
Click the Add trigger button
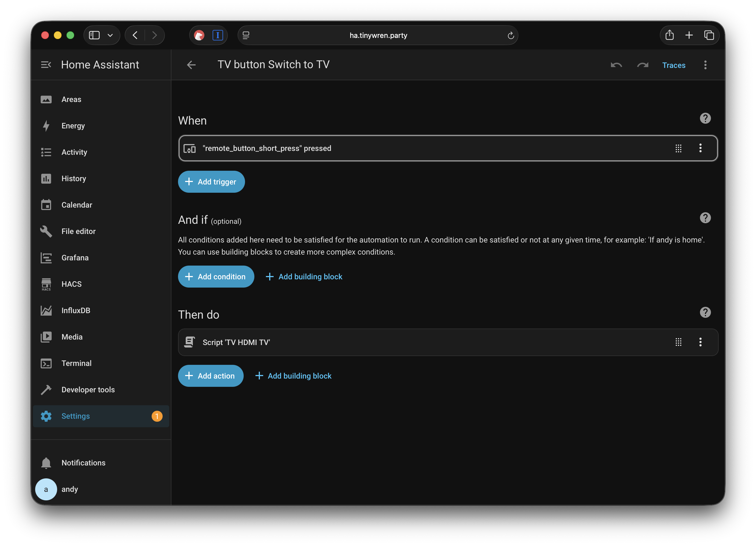coord(211,181)
